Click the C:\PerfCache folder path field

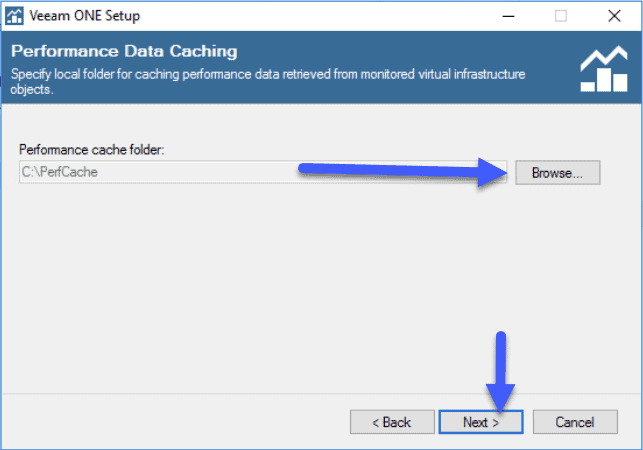(x=263, y=172)
